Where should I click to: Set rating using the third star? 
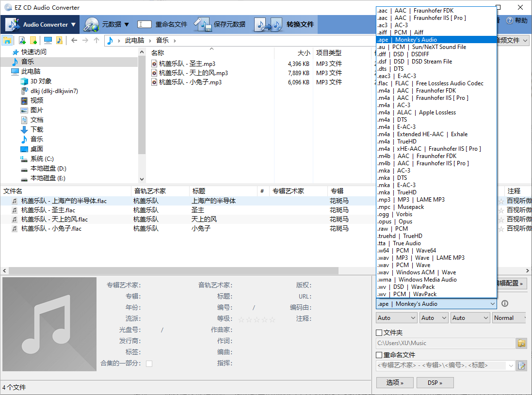[x=257, y=319]
